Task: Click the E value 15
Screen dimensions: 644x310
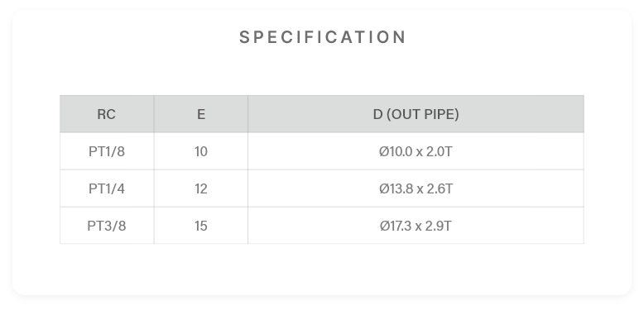Action: (201, 226)
